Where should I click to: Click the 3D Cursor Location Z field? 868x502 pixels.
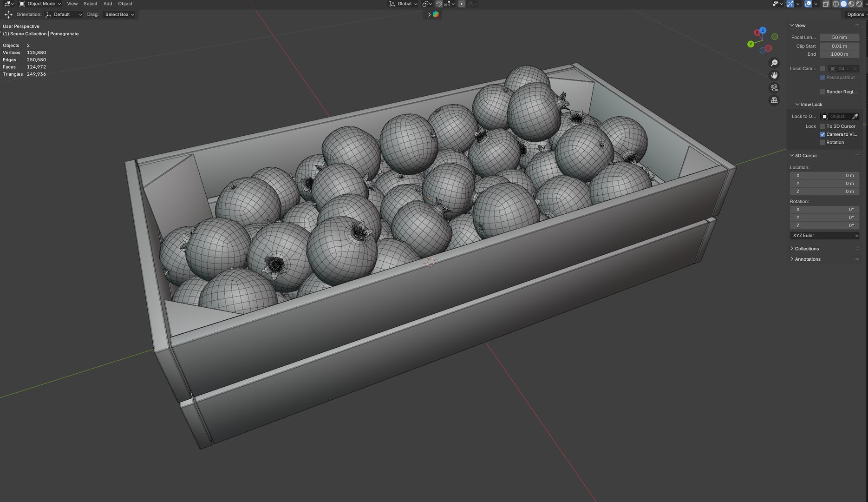(824, 192)
